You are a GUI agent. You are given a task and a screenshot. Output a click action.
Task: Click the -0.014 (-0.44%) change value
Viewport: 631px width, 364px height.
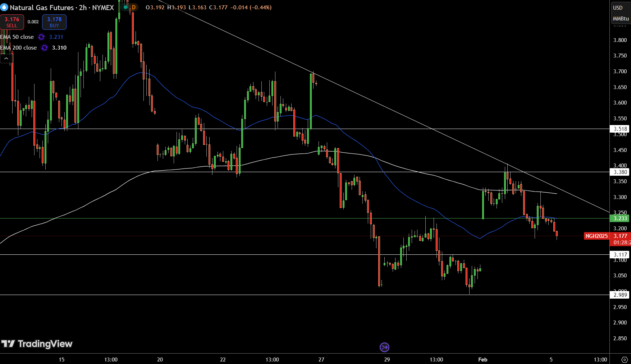coord(251,7)
